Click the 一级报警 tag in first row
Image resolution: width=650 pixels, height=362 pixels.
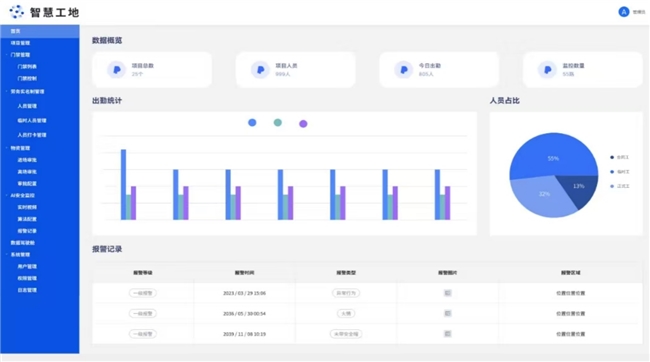click(143, 293)
